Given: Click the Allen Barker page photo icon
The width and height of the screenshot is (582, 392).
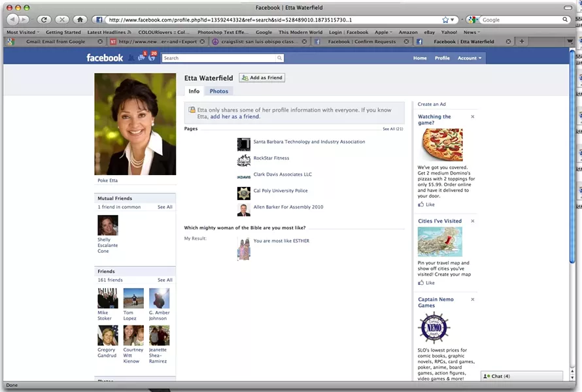Looking at the screenshot, I should (x=243, y=210).
